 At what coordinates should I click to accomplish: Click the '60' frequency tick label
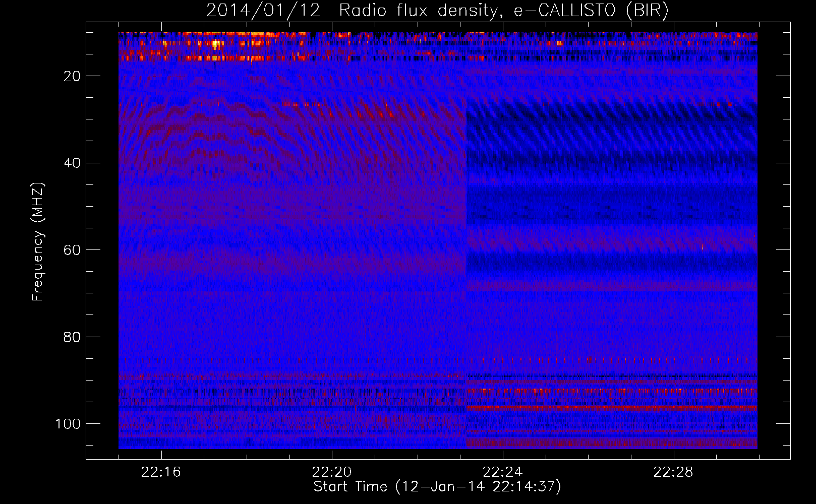tap(73, 250)
